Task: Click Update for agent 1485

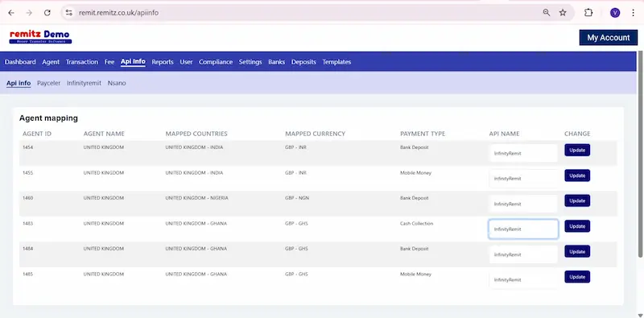Action: [x=577, y=276]
